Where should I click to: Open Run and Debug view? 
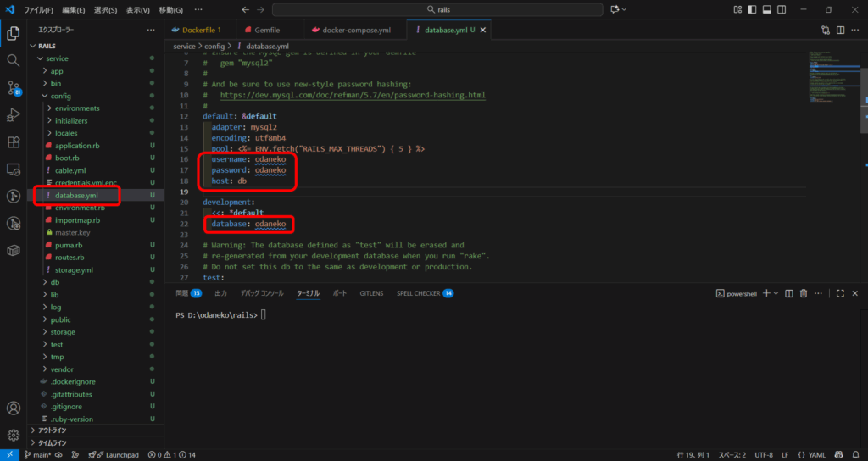(x=13, y=115)
